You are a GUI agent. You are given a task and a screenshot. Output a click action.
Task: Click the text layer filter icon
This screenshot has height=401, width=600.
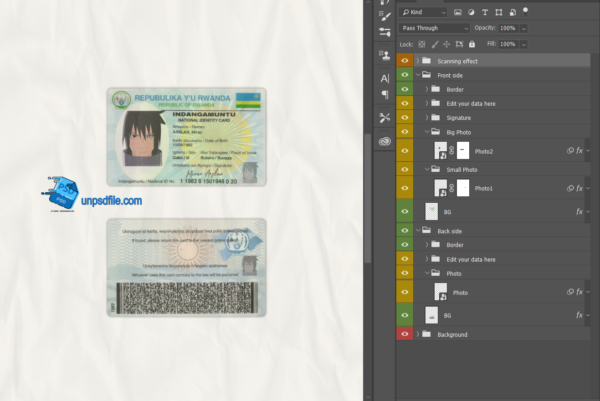click(x=485, y=13)
